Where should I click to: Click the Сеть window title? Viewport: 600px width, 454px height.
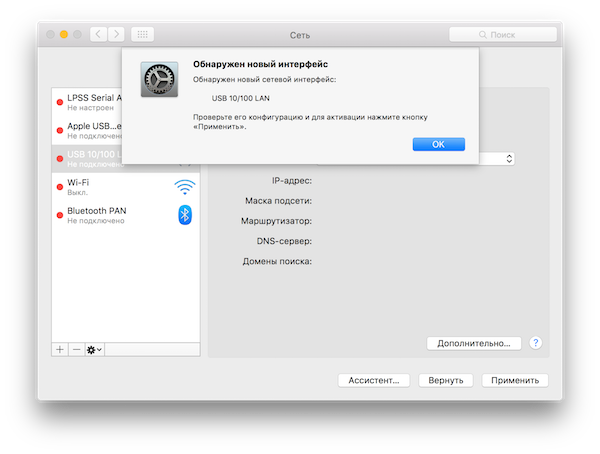tap(300, 35)
